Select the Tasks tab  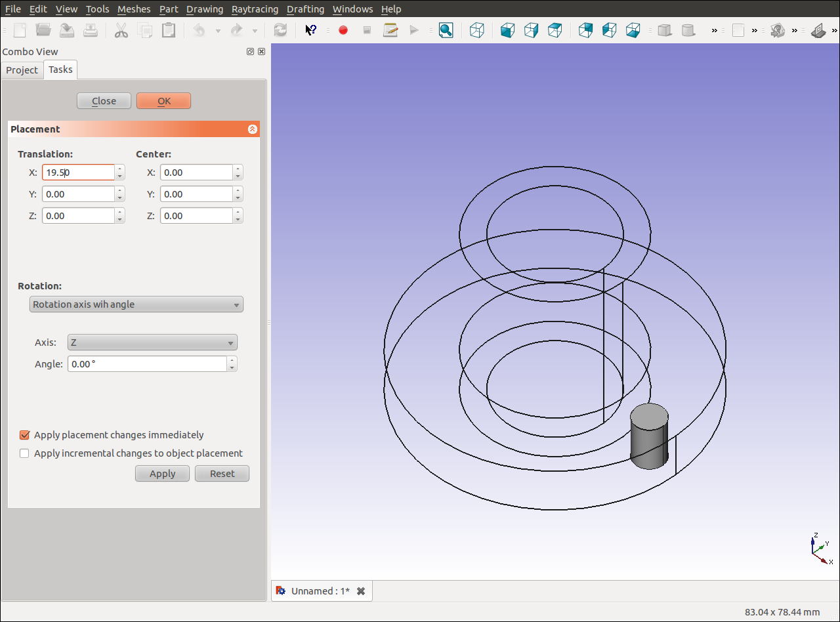point(60,70)
